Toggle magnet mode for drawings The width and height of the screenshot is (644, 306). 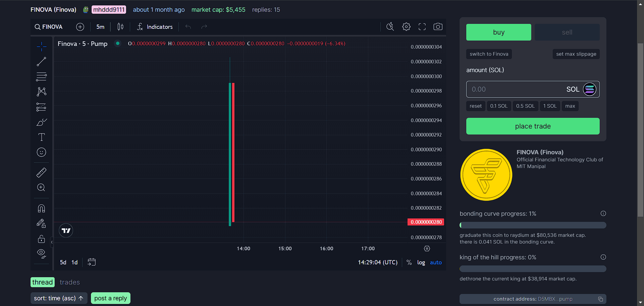pyautogui.click(x=41, y=208)
